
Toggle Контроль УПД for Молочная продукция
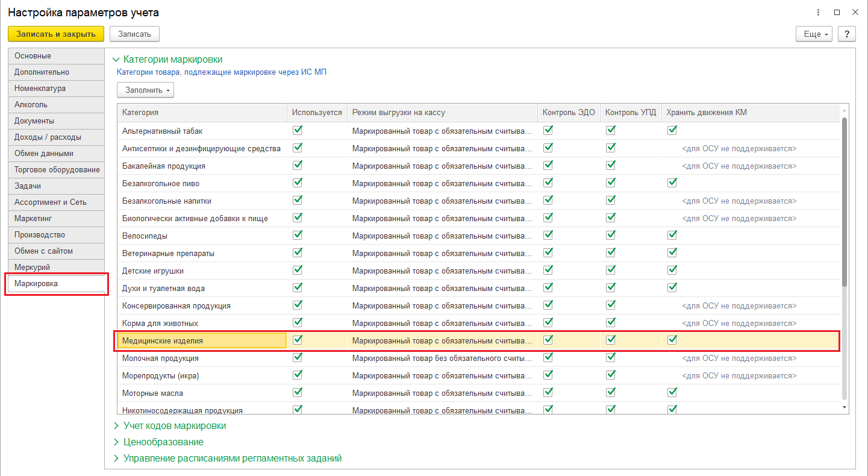point(611,357)
